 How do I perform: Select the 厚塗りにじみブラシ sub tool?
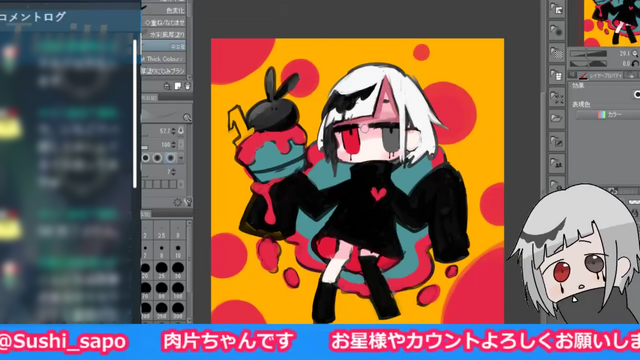164,71
